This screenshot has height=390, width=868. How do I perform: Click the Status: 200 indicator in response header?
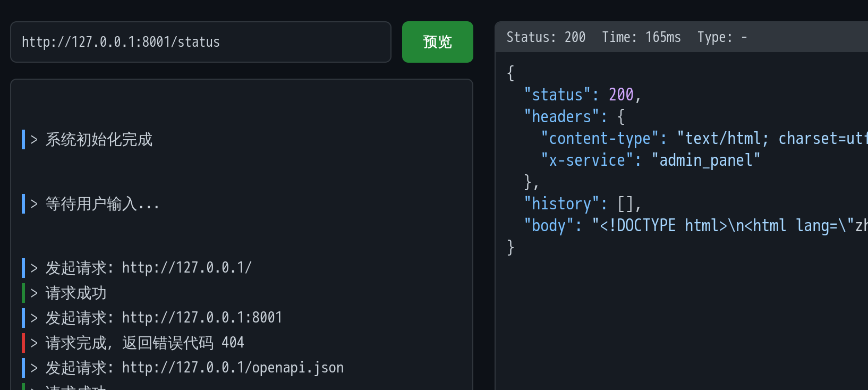546,37
